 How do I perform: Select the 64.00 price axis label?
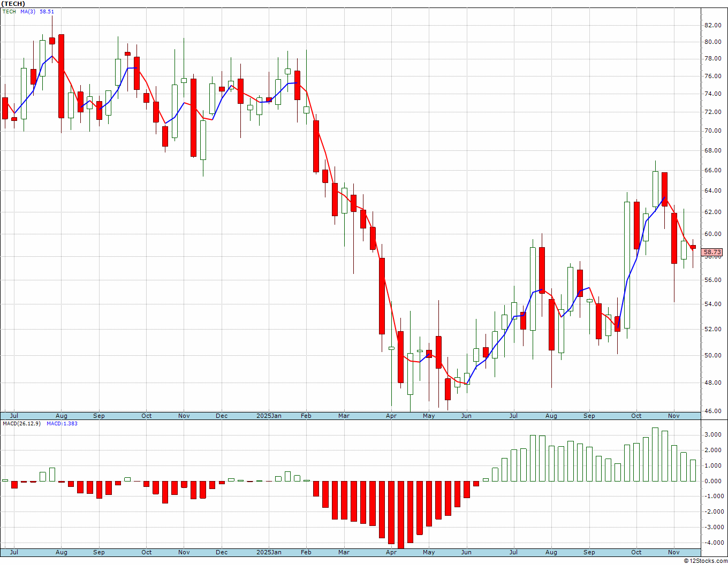click(712, 190)
